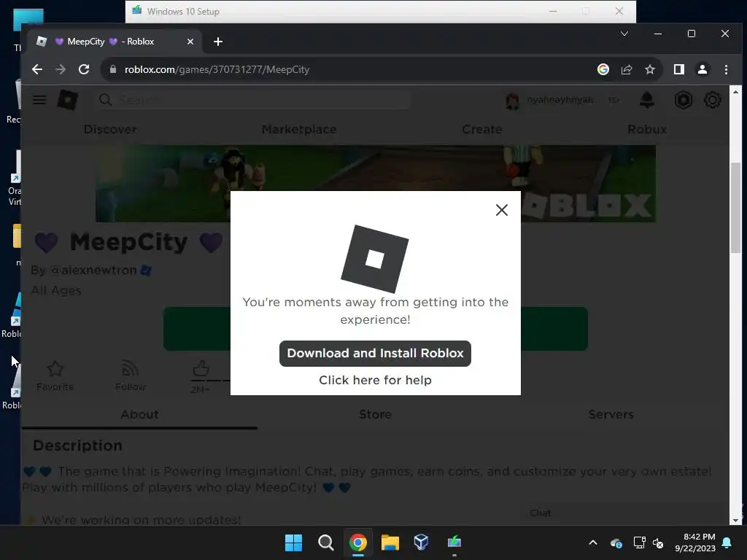The height and width of the screenshot is (560, 747).
Task: Go to Discover page
Action: tap(110, 130)
